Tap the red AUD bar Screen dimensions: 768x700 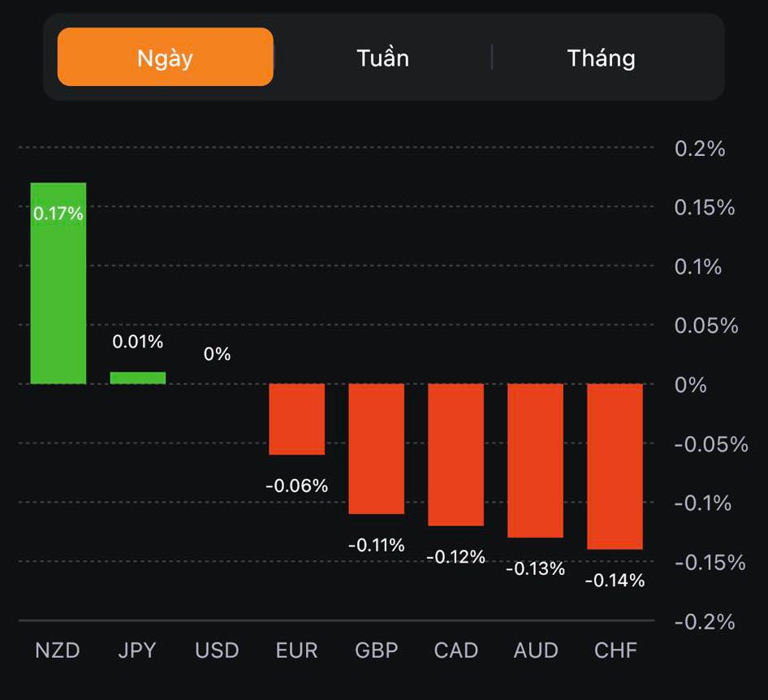pos(536,460)
